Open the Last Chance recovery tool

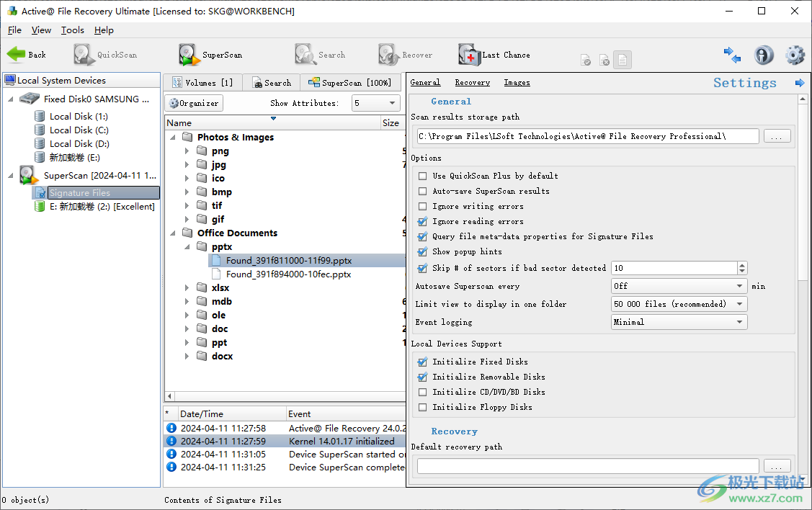point(470,55)
